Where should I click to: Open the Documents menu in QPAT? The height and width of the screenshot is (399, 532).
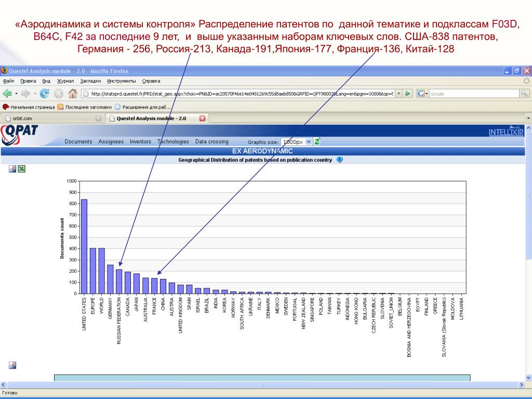(x=78, y=141)
